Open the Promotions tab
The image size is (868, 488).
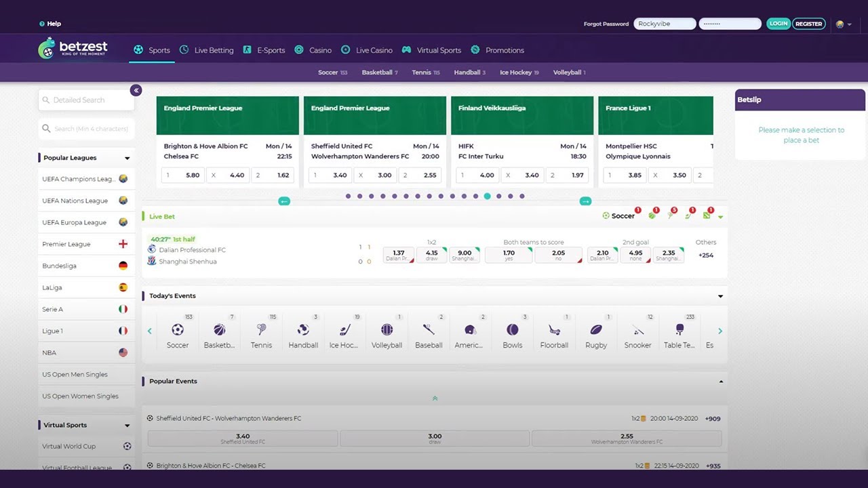tap(497, 50)
